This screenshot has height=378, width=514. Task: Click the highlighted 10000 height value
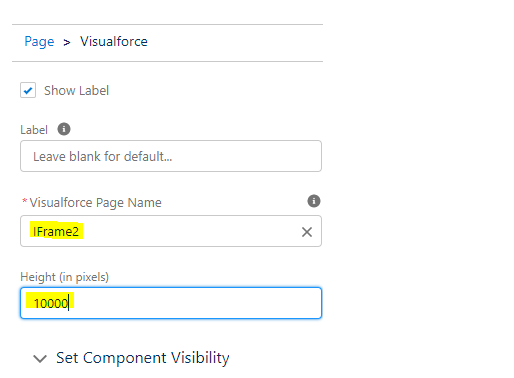click(50, 303)
